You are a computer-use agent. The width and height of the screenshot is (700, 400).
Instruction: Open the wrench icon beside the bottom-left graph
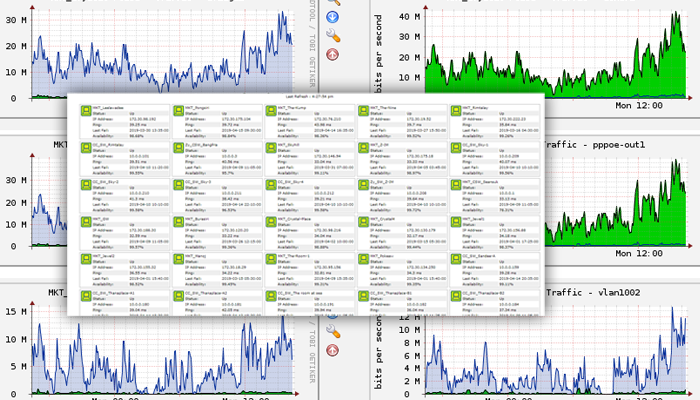333,331
